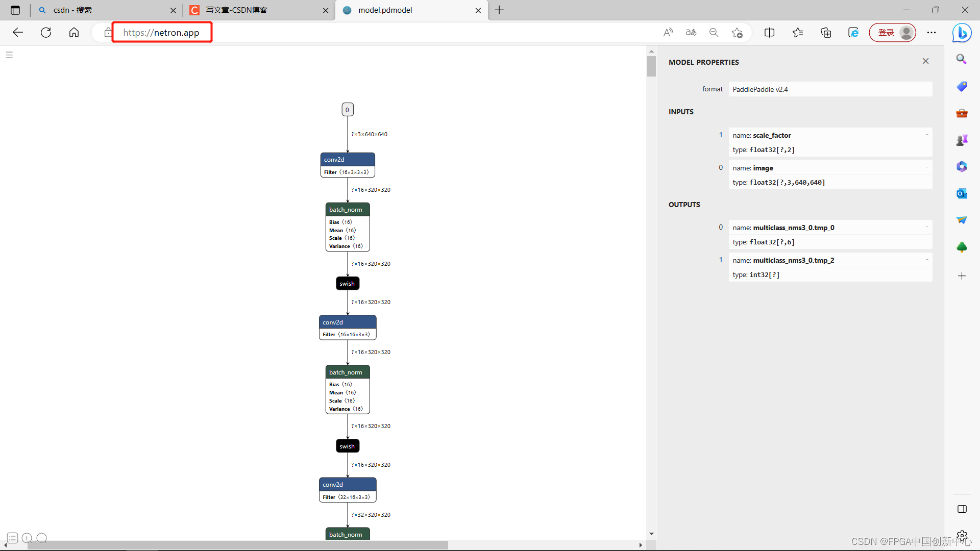Open the Bing Copilot sidebar
Viewport: 980px width, 551px height.
[962, 33]
